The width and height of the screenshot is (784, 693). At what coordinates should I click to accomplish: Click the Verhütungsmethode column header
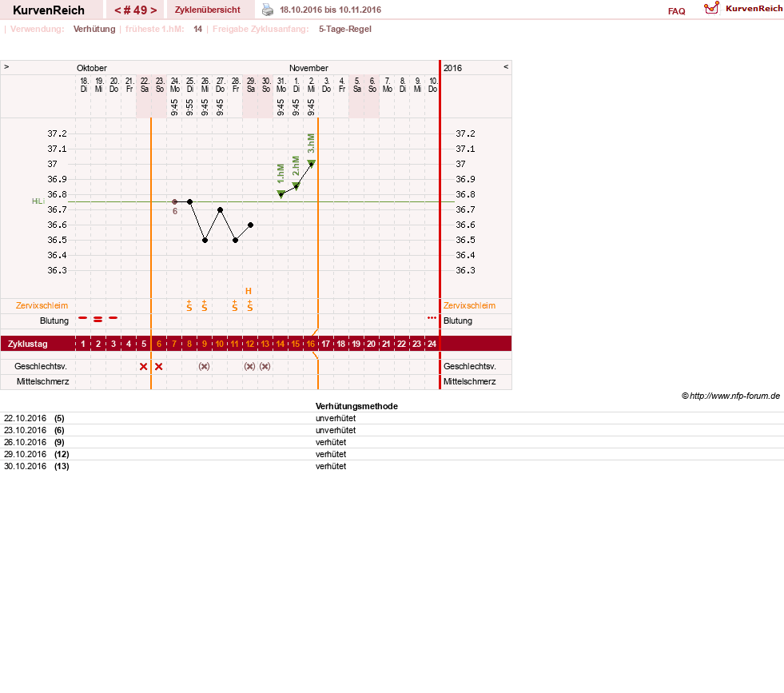(x=356, y=406)
